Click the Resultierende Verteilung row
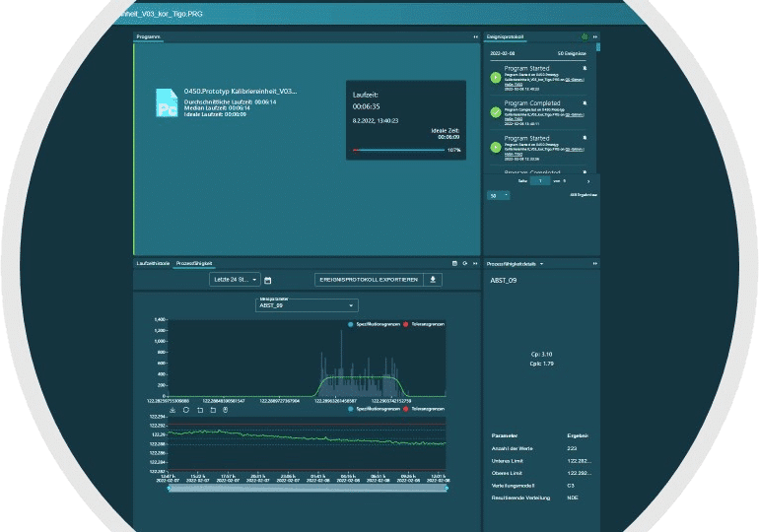 pyautogui.click(x=542, y=498)
